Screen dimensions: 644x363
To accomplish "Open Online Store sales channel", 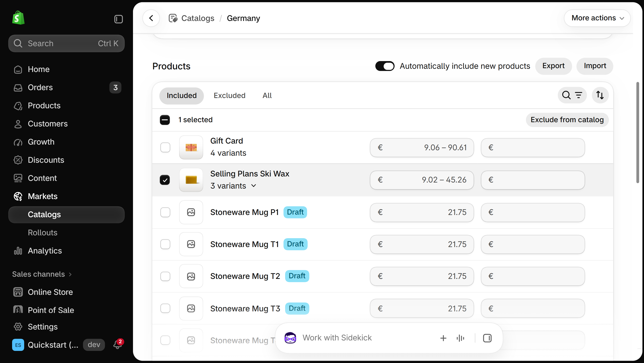I will [66, 292].
